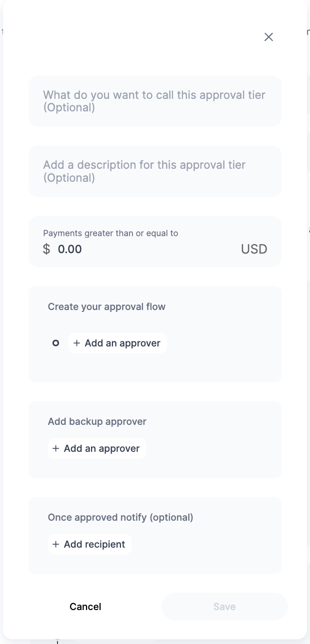310x644 pixels.
Task: Click the USD currency label
Action: (254, 249)
